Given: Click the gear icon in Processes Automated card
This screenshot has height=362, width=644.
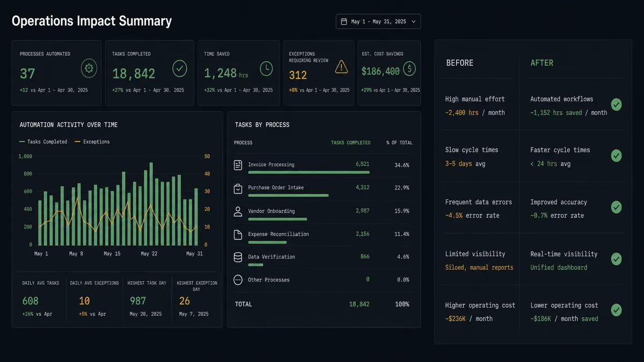Looking at the screenshot, I should (89, 69).
